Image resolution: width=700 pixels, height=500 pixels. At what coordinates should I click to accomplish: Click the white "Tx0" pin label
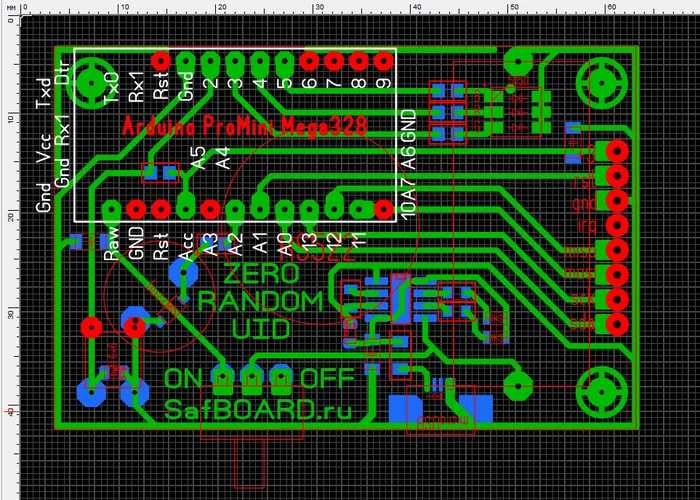[x=112, y=89]
